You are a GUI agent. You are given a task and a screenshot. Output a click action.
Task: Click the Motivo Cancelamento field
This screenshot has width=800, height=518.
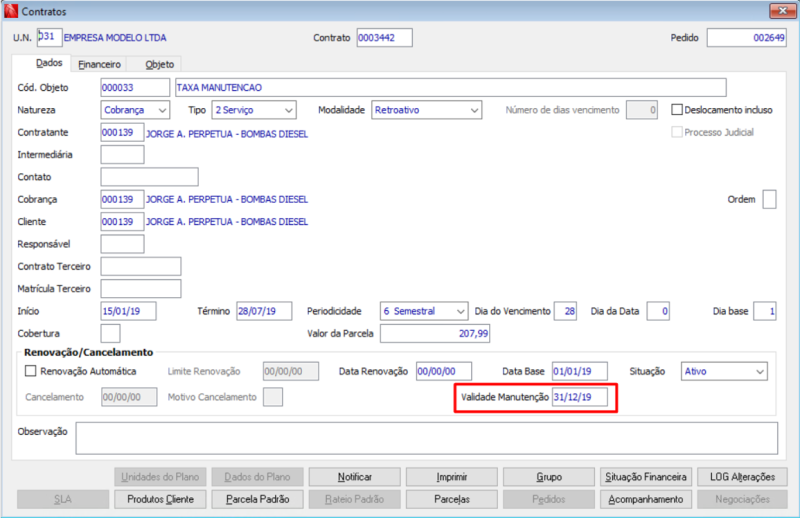click(x=273, y=397)
